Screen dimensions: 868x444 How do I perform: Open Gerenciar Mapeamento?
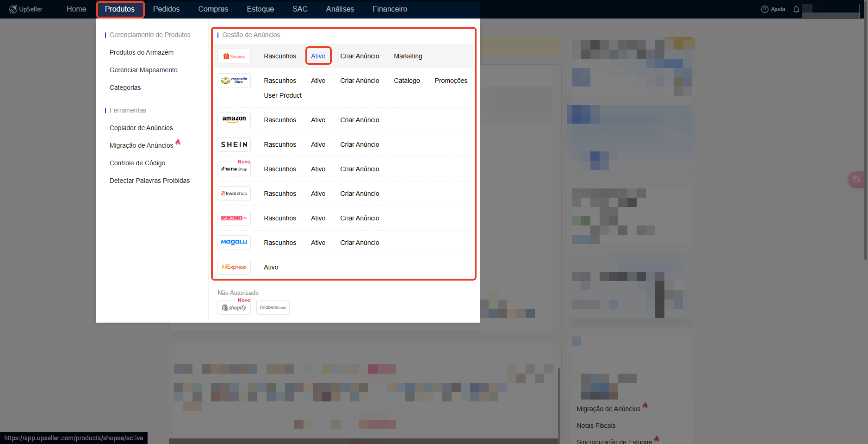click(x=143, y=70)
